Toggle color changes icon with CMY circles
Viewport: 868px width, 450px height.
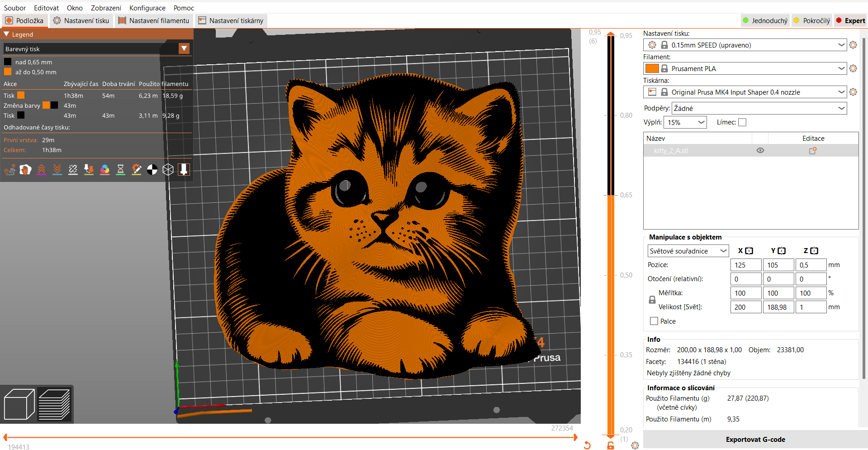[104, 170]
